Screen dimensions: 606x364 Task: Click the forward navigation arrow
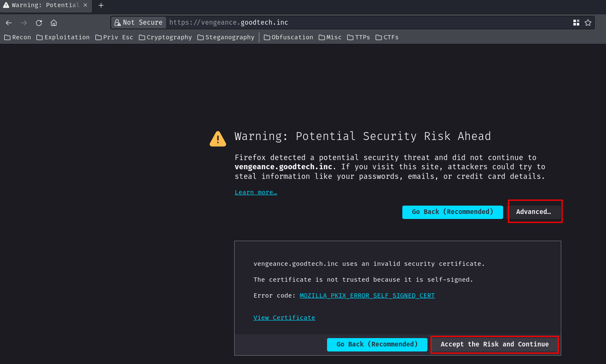(24, 23)
